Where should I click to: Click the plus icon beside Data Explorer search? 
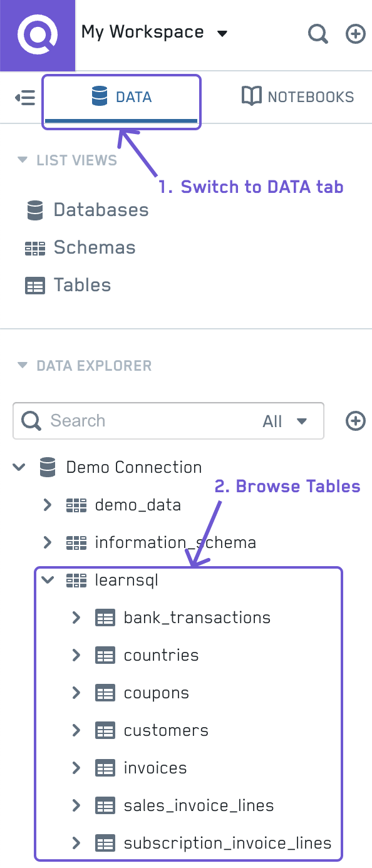tap(355, 421)
